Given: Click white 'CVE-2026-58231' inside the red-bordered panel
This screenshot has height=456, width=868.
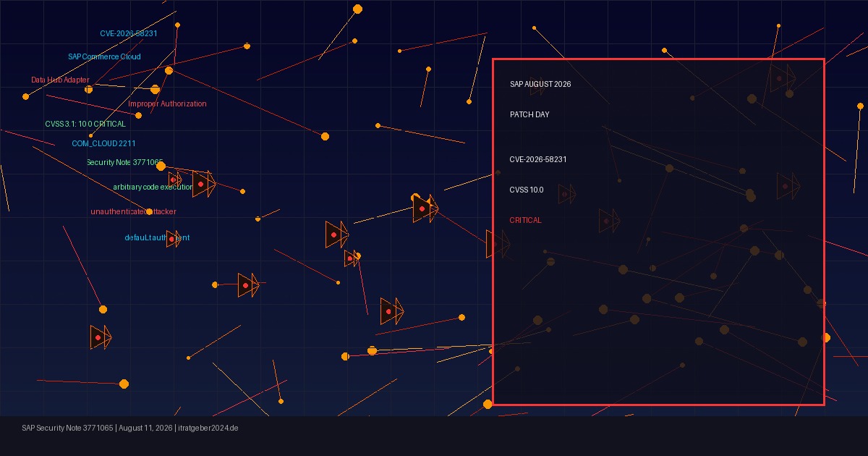Looking at the screenshot, I should [538, 159].
